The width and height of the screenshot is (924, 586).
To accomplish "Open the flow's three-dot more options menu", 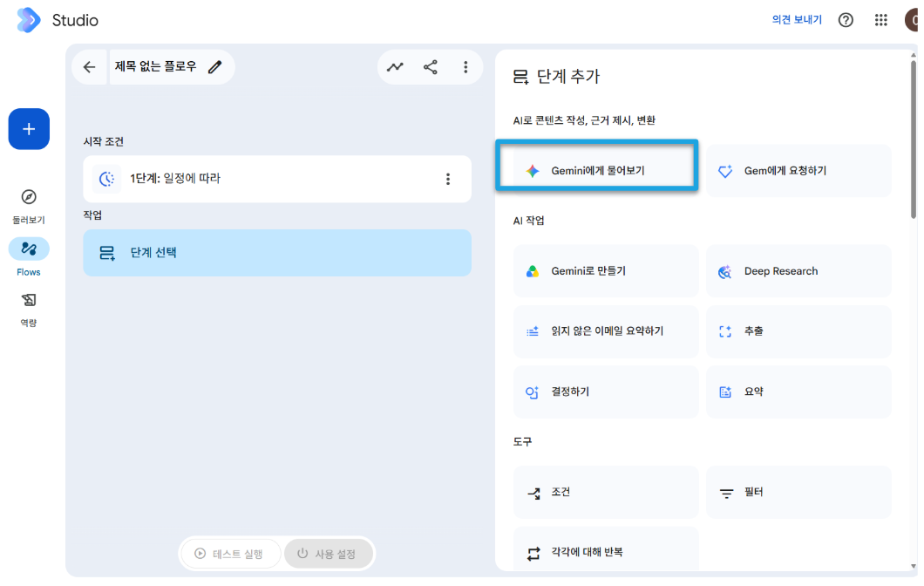I will pyautogui.click(x=465, y=67).
